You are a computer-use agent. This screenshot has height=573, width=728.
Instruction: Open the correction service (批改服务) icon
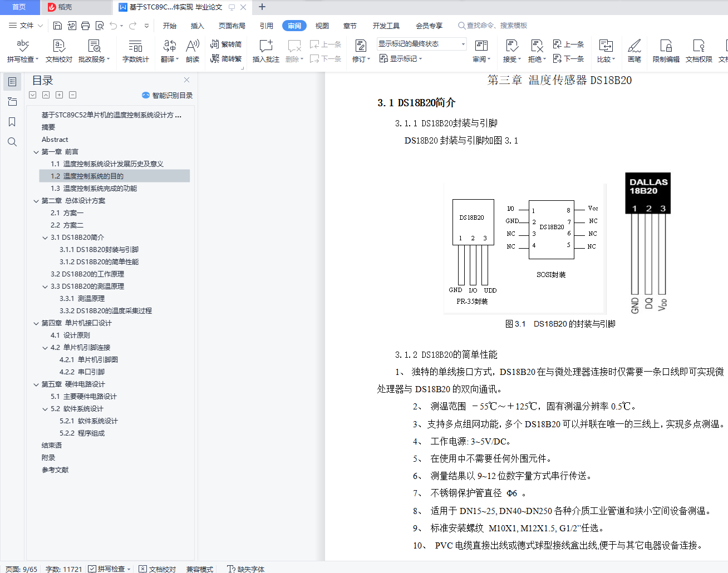(x=94, y=50)
